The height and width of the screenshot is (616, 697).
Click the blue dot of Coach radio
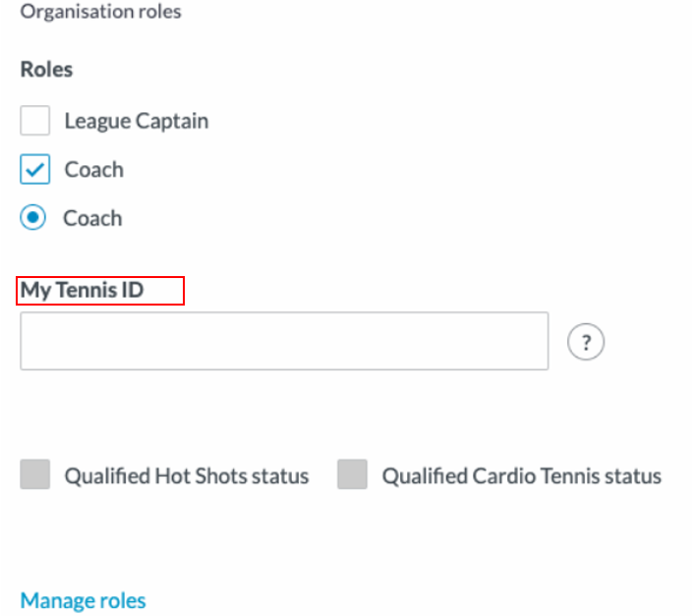point(32,218)
